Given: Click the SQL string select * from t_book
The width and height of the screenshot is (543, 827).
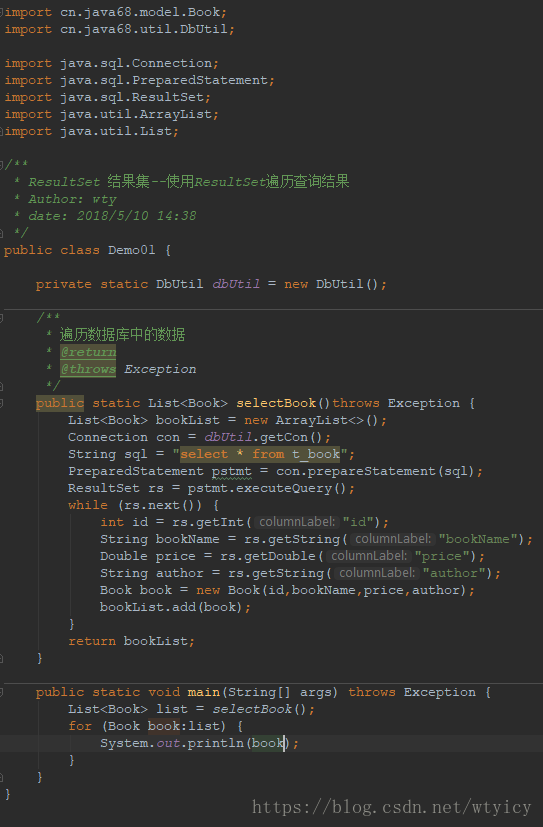Looking at the screenshot, I should click(260, 454).
